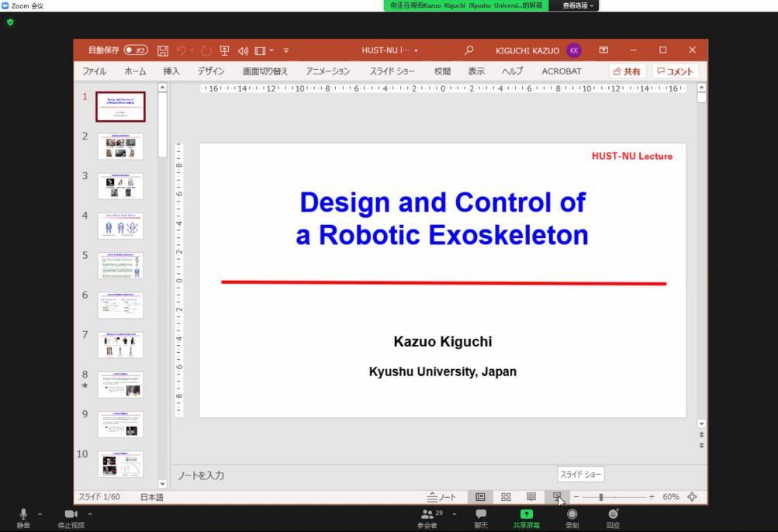778x532 pixels.
Task: Click the Save icon in PowerPoint title bar
Action: 163,50
